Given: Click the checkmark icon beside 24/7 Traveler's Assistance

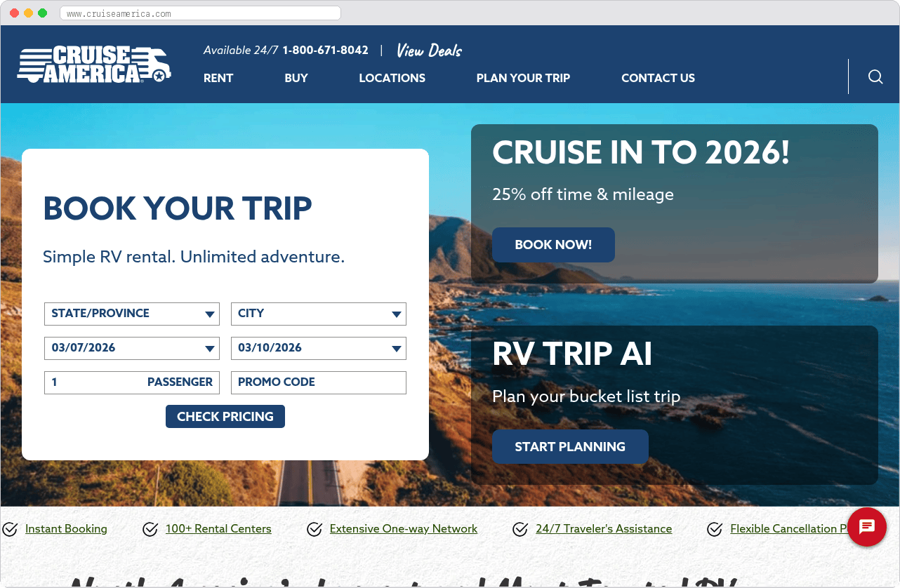Looking at the screenshot, I should (x=520, y=529).
